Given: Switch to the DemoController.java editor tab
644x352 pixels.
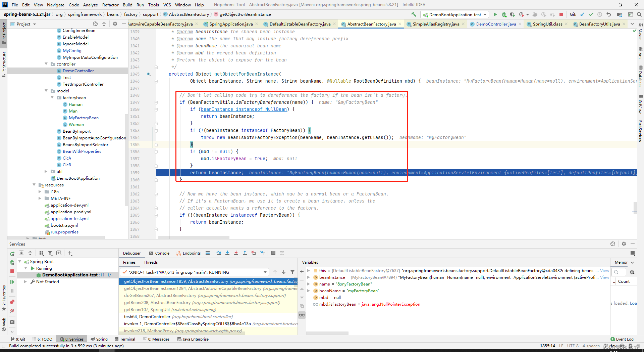Looking at the screenshot, I should (496, 24).
